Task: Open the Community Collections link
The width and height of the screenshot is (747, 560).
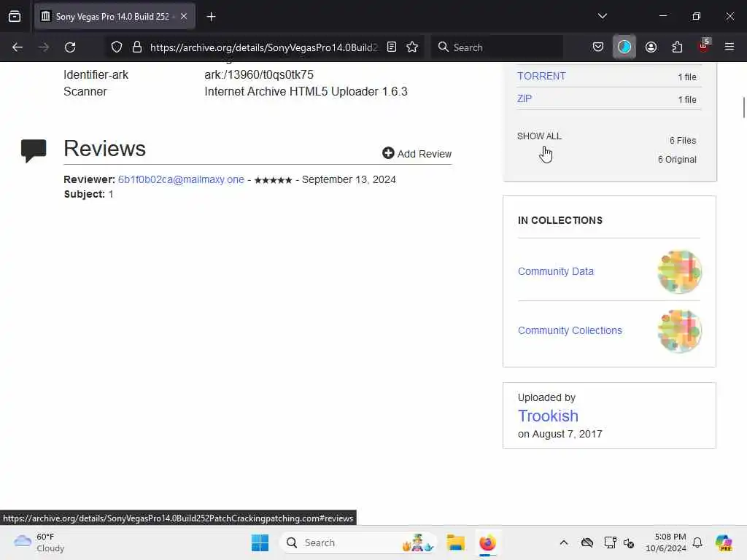Action: (x=570, y=330)
